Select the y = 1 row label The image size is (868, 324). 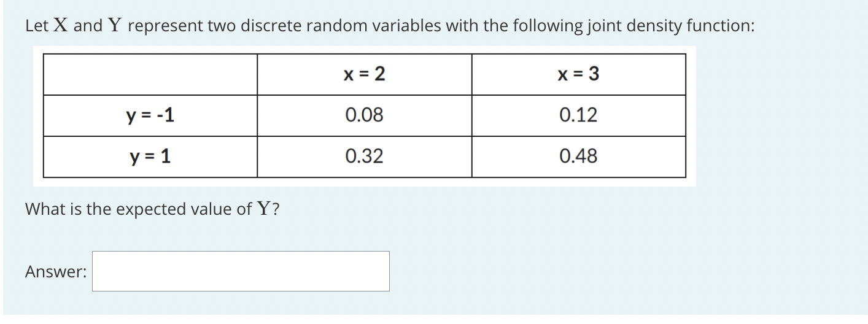tap(150, 157)
